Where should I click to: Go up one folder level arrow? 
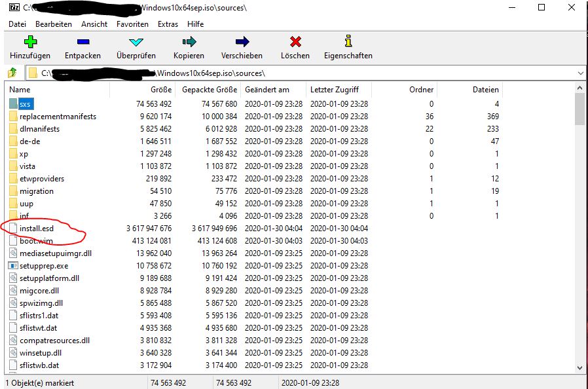tap(12, 73)
